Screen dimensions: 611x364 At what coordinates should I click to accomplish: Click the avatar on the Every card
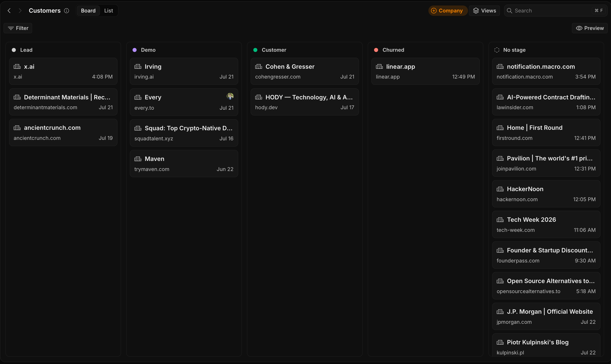tap(230, 96)
